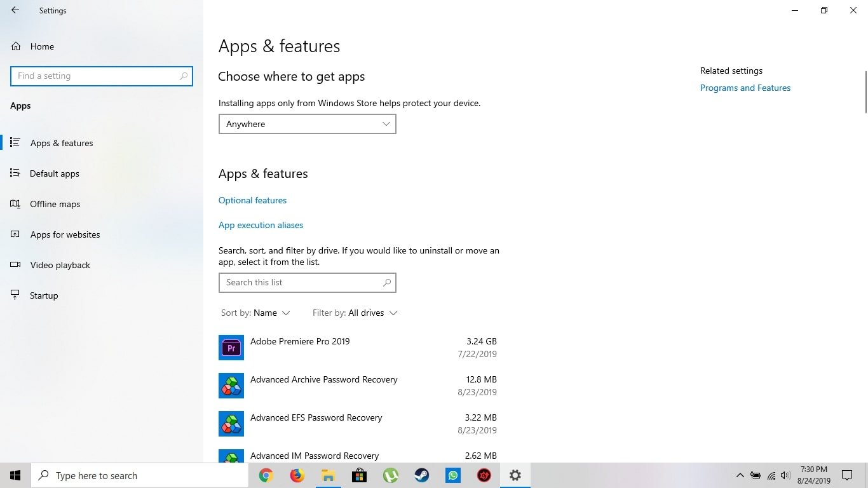
Task: Go to Default apps section
Action: tap(55, 173)
